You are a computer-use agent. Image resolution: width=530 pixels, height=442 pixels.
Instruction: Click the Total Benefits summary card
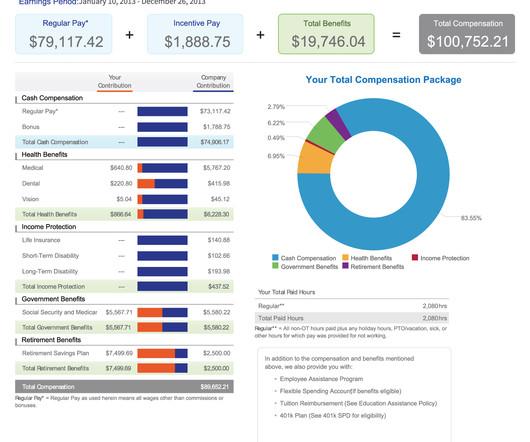[x=326, y=34]
